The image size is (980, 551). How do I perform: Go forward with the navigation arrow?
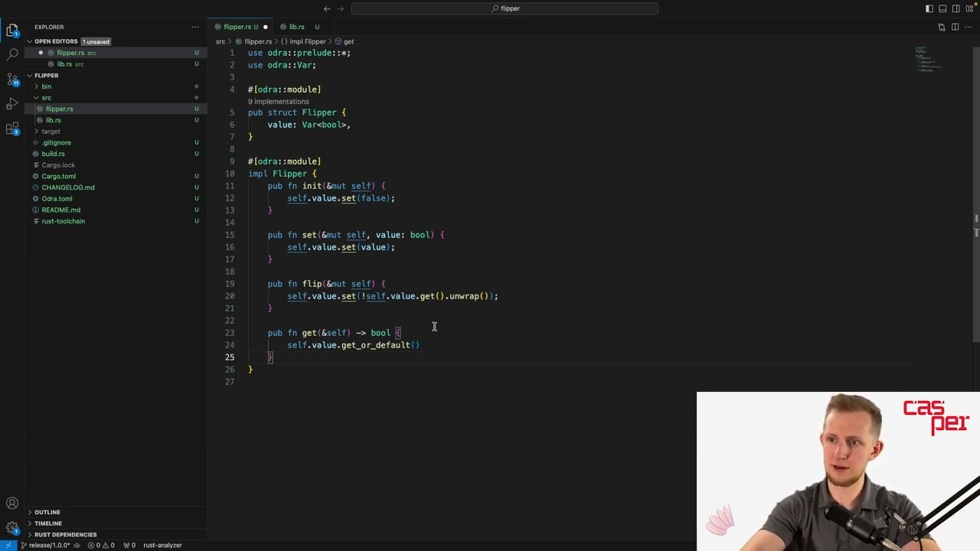pos(342,8)
